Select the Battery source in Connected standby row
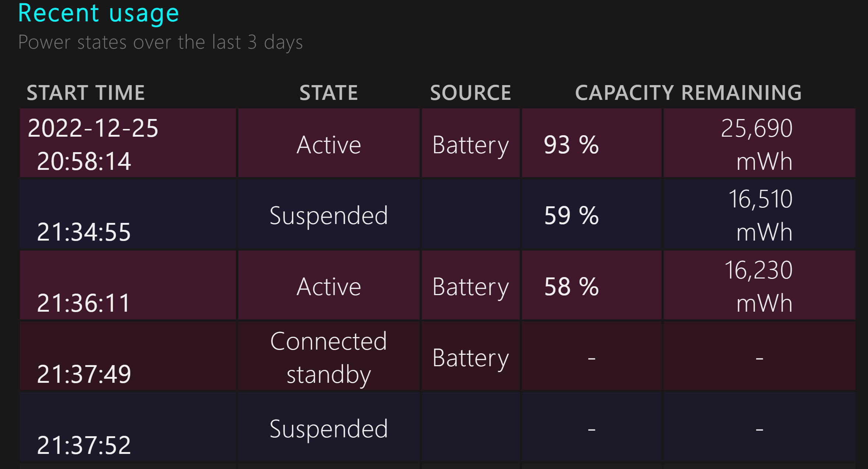 (x=471, y=356)
